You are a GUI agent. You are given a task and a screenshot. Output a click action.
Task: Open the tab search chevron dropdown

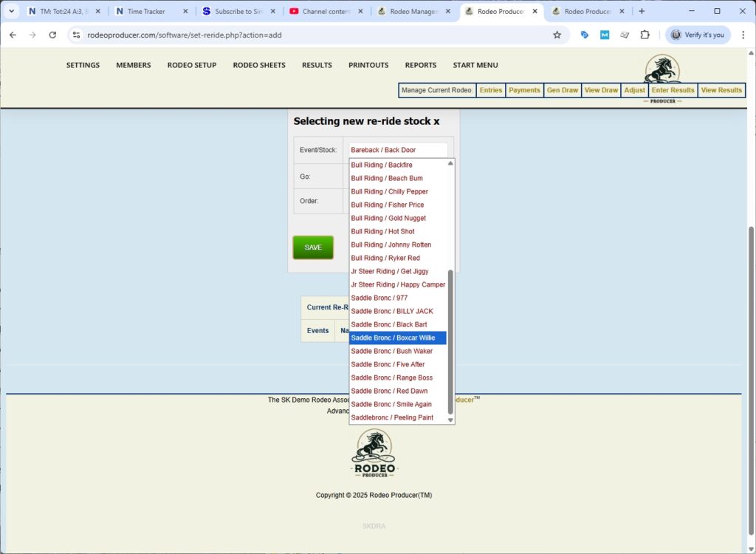pos(11,11)
